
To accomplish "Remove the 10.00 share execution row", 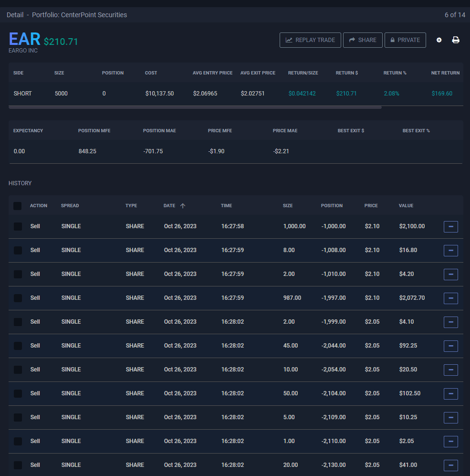I will pyautogui.click(x=450, y=370).
